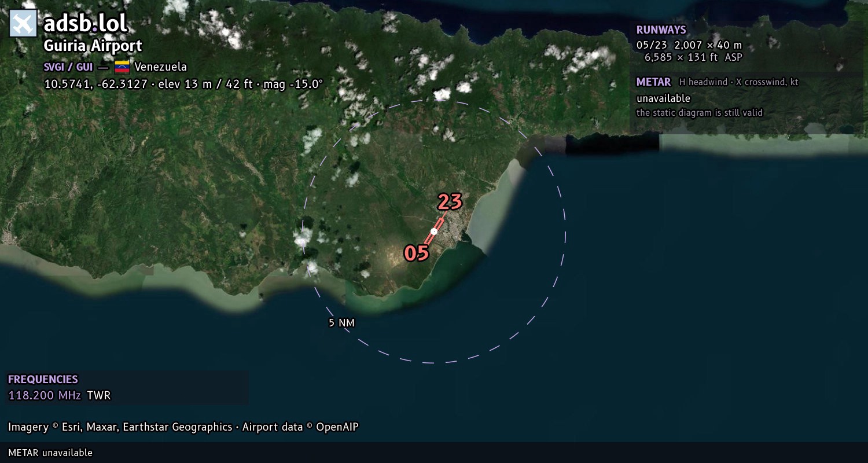Viewport: 868px width, 463px height.
Task: Click the 118.200 MHz tower frequency
Action: 45,396
